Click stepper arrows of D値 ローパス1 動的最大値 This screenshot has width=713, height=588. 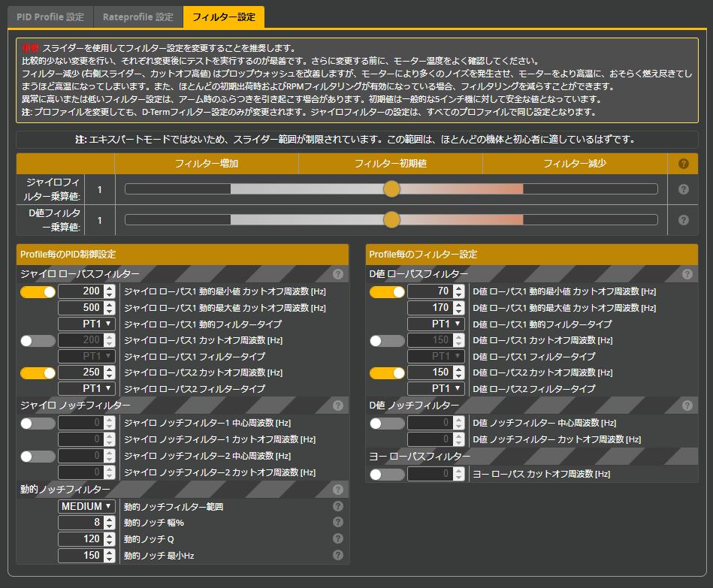click(x=459, y=308)
